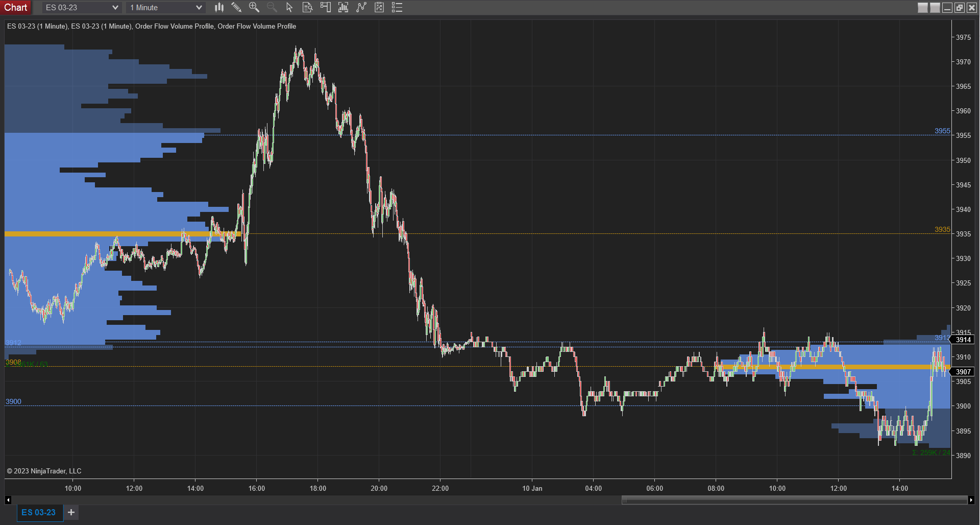Click the 3908 label on left edge

pos(13,362)
